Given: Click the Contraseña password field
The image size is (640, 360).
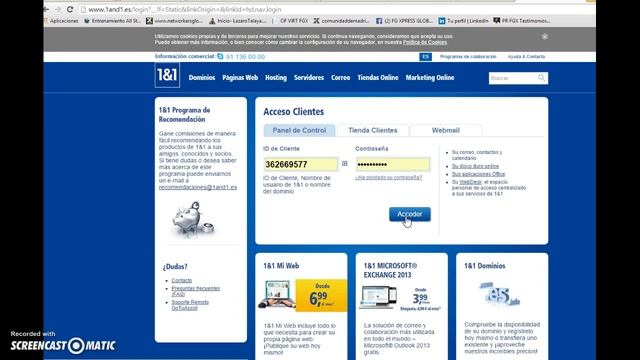Looking at the screenshot, I should tap(393, 164).
